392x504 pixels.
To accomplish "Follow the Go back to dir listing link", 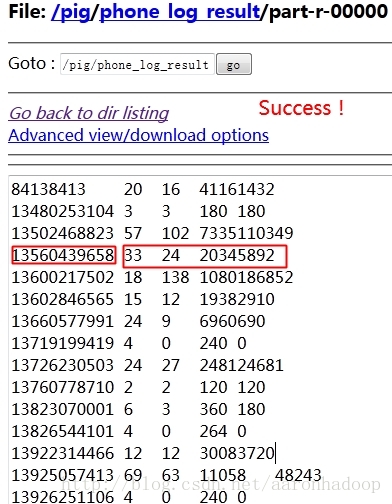I will tap(89, 113).
